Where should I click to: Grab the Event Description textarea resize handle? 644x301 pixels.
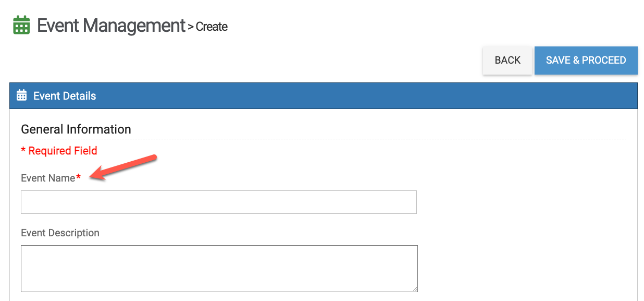415,288
